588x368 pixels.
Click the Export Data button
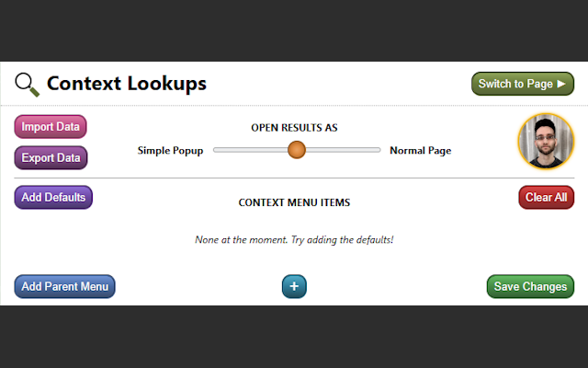[51, 157]
